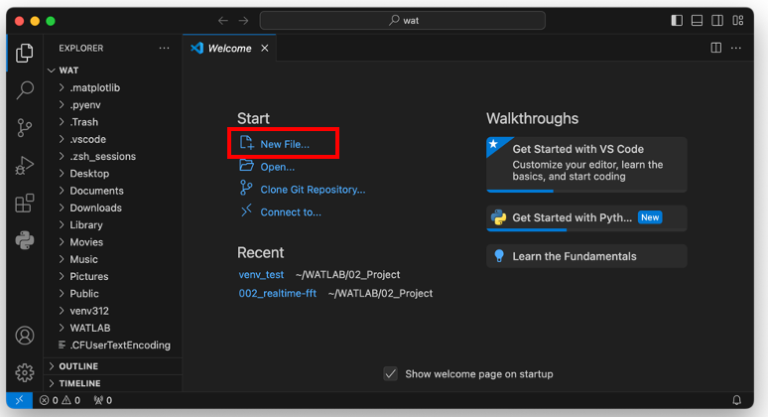
Task: Open the Python view in activity bar
Action: tap(25, 240)
